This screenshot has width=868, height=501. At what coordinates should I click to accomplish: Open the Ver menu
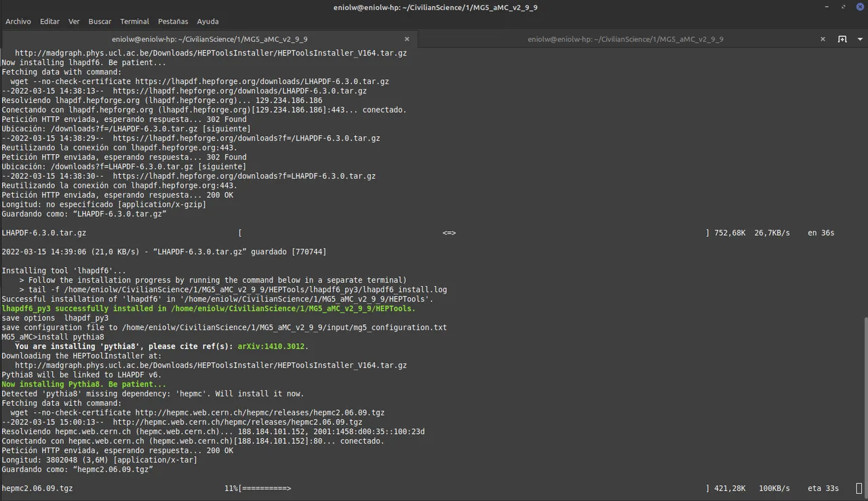(x=74, y=22)
